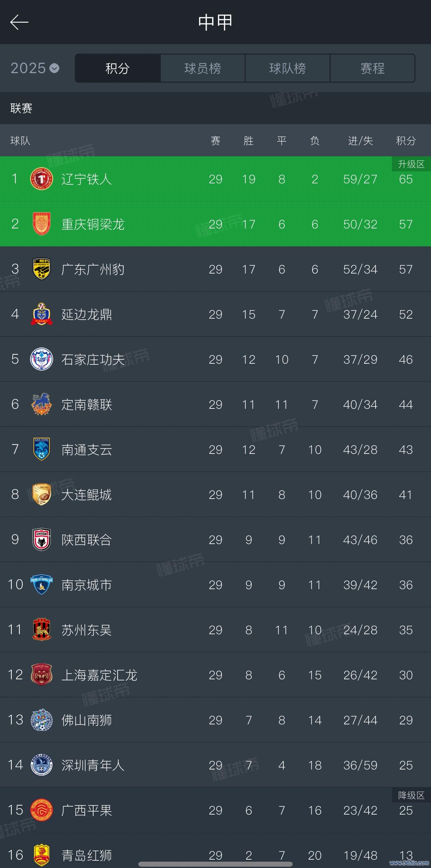The height and width of the screenshot is (868, 431).
Task: Tap the 重庆铜梁龙 team crest
Action: pos(41,224)
